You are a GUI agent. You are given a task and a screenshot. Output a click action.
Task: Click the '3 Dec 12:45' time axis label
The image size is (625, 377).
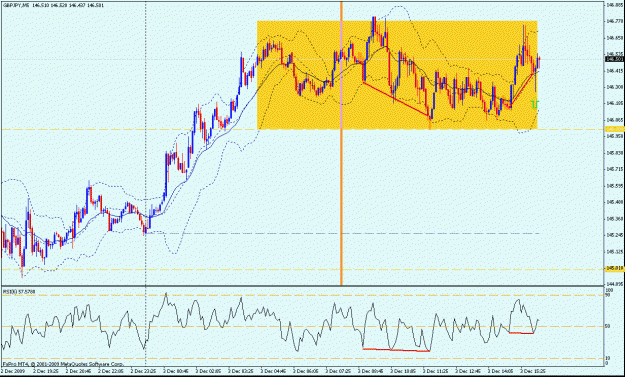(x=469, y=371)
